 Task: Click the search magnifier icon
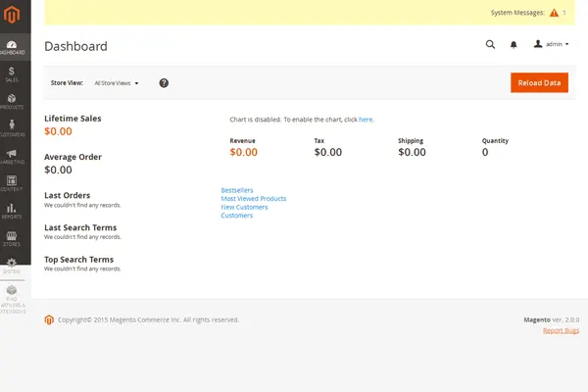(490, 44)
